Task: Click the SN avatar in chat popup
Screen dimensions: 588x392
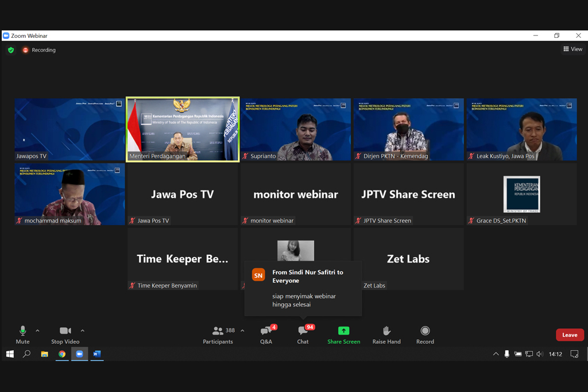Action: 258,275
